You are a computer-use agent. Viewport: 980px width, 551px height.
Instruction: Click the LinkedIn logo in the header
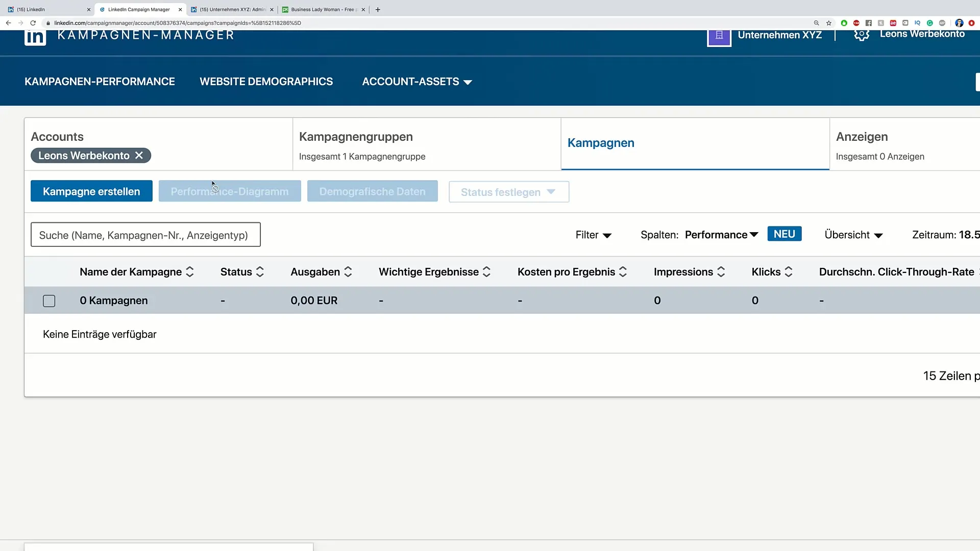pyautogui.click(x=35, y=38)
